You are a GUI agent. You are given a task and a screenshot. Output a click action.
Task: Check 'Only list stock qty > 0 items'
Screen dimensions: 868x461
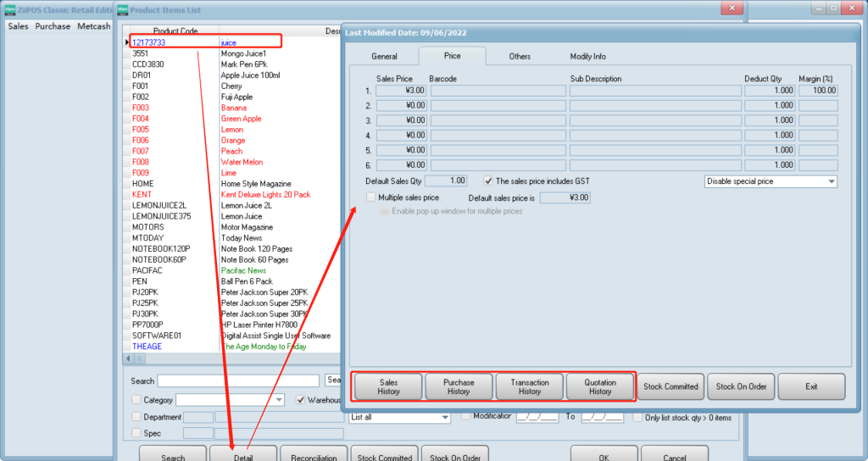pos(637,417)
